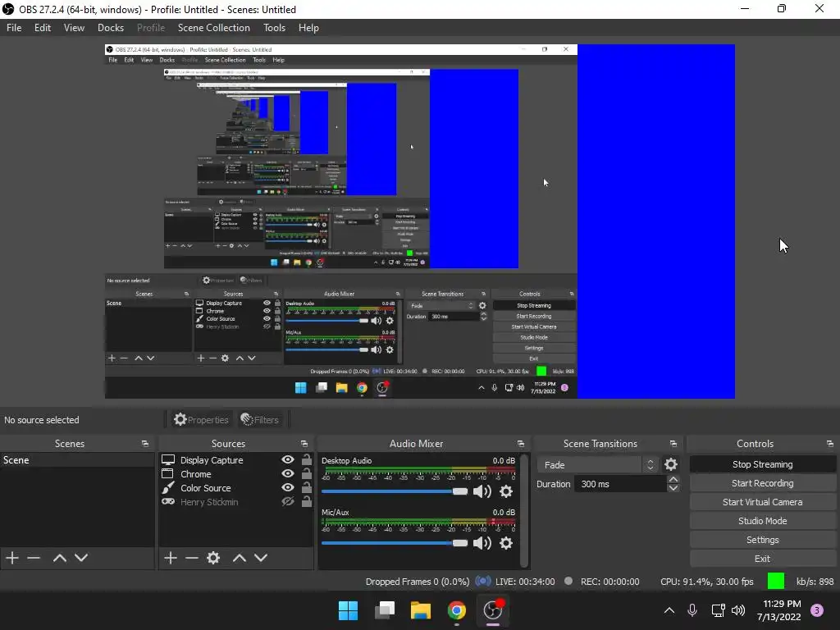Viewport: 840px width, 630px height.
Task: Open the View menu
Action: (74, 28)
